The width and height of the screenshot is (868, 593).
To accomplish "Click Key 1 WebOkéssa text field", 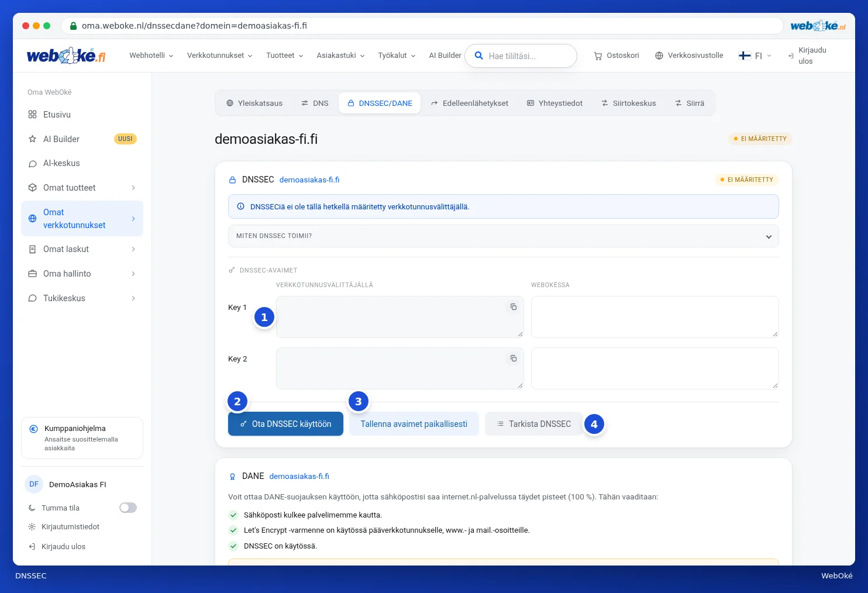I will click(655, 317).
